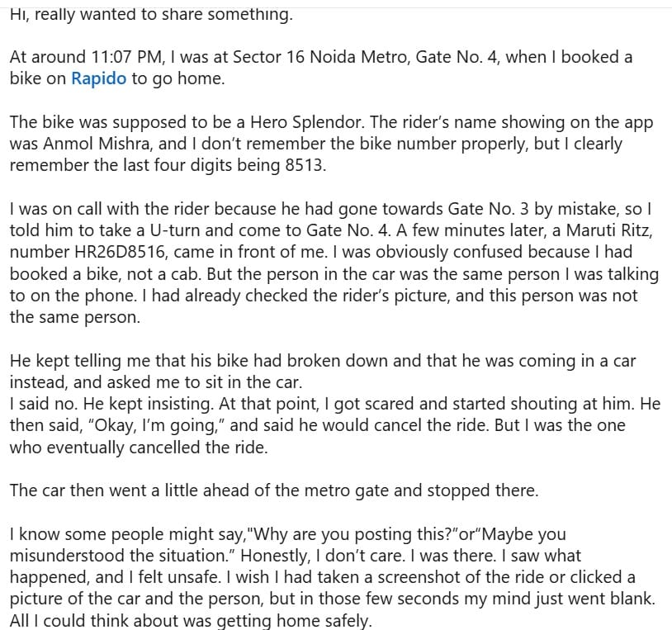Screen dimensions: 672x630
Task: Click the line 'instead, and asked me to sit'
Action: tap(156, 382)
